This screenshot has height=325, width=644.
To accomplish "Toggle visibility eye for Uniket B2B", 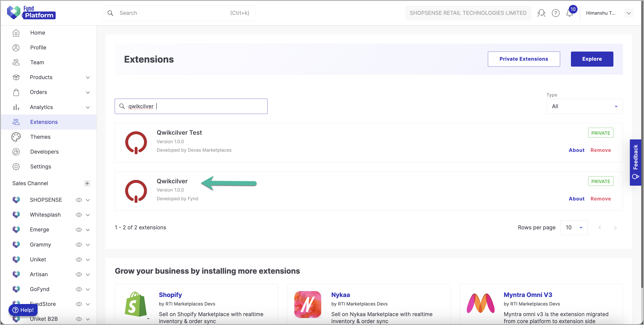I will coord(79,319).
